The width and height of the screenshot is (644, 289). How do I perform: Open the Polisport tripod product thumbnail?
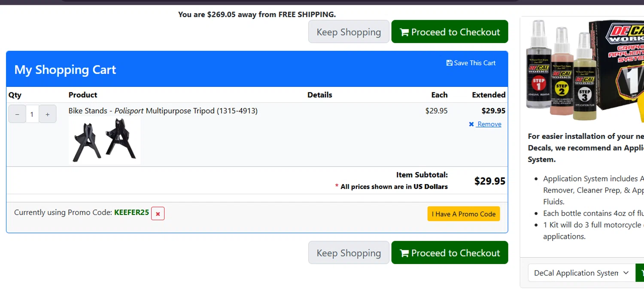(x=104, y=141)
